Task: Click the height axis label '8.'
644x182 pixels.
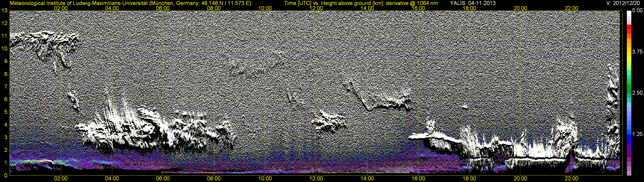Action: [6, 74]
